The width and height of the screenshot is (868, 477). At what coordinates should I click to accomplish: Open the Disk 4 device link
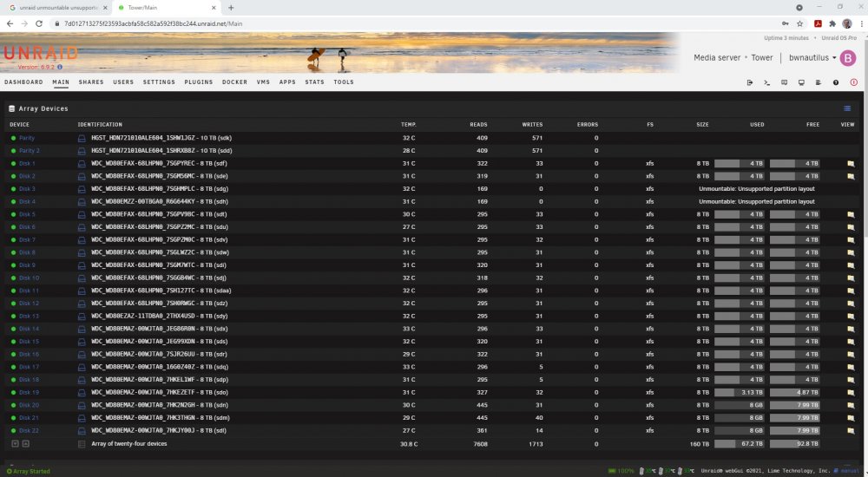27,202
